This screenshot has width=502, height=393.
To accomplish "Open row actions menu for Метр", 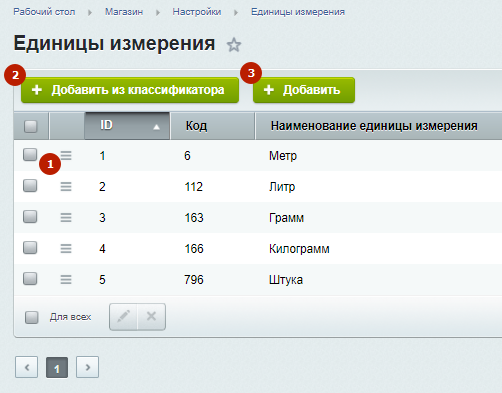I will pos(66,155).
